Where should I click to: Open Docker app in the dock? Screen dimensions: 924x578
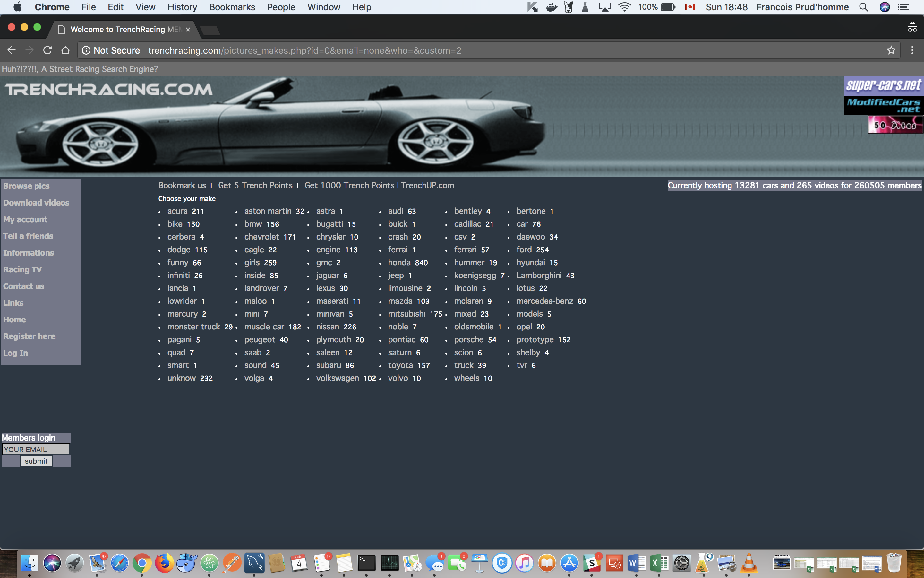tap(187, 563)
